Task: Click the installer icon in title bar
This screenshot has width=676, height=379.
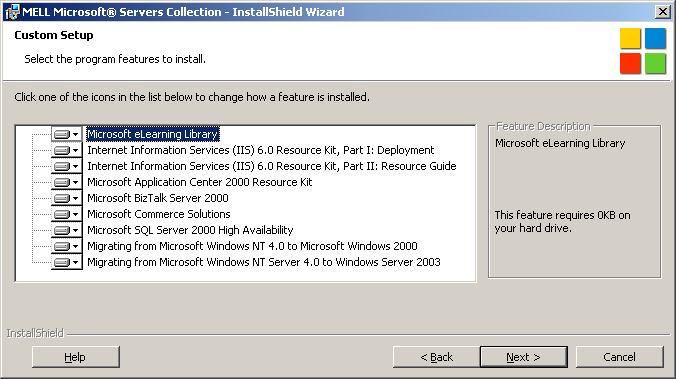Action: [12, 12]
